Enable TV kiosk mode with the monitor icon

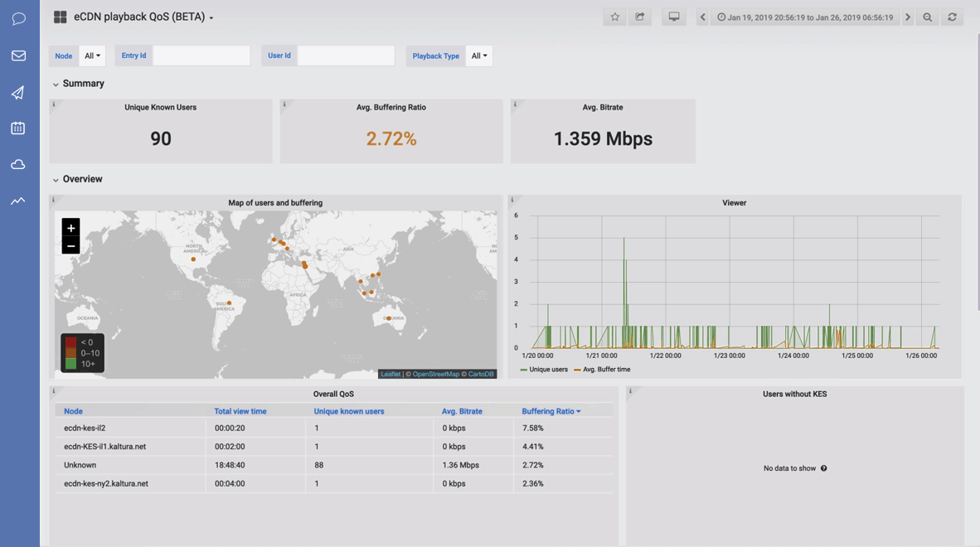672,16
